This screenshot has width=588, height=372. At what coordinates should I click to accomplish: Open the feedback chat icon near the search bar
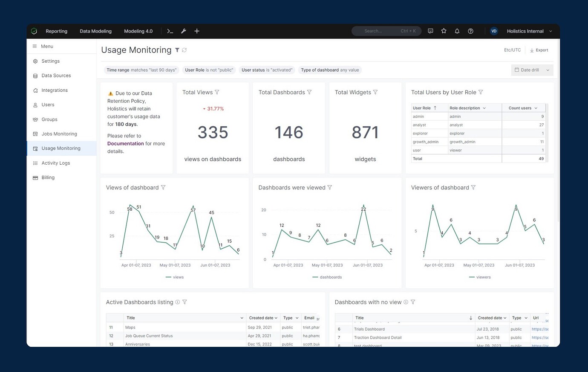[430, 31]
